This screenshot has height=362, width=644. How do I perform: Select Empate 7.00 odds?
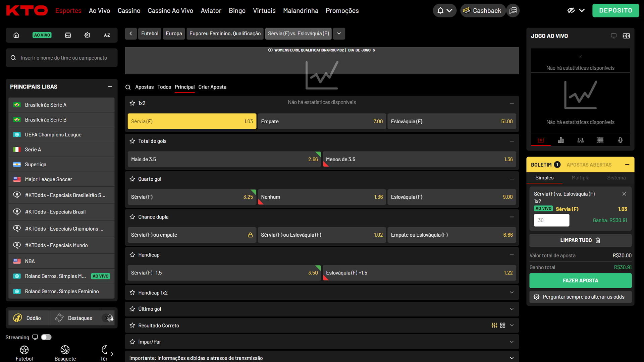click(322, 121)
